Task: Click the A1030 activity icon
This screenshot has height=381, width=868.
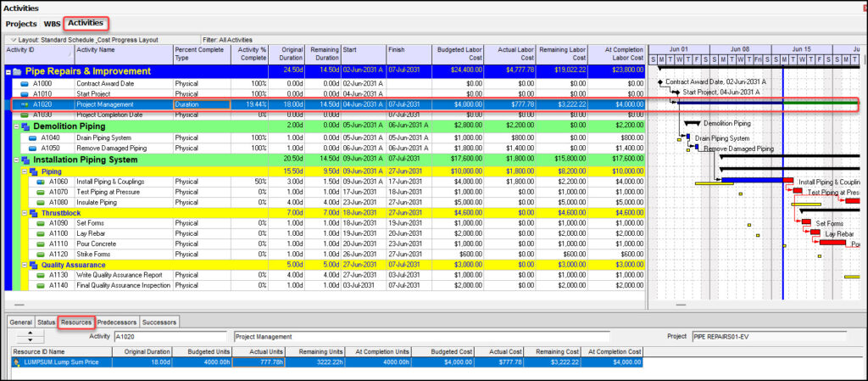Action: [x=25, y=115]
